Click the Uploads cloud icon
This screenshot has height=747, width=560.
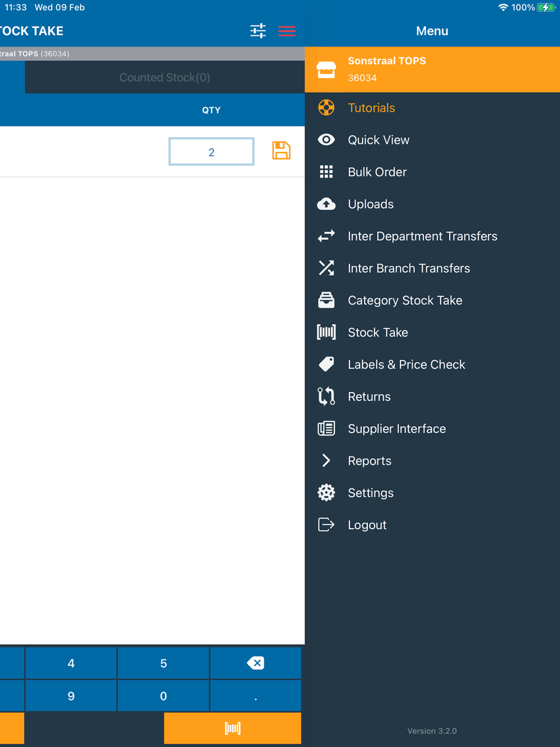click(x=326, y=204)
